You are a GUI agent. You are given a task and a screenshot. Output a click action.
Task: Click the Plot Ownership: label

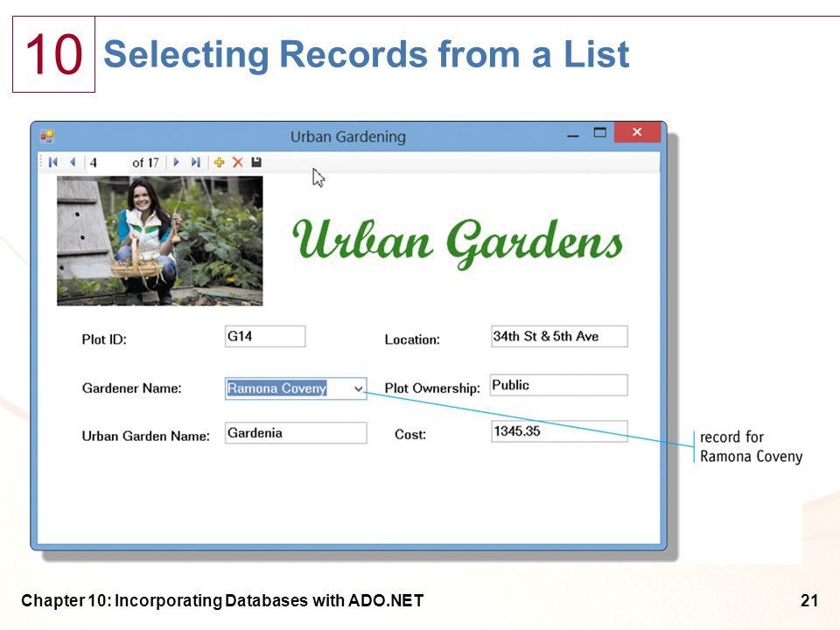pyautogui.click(x=432, y=388)
